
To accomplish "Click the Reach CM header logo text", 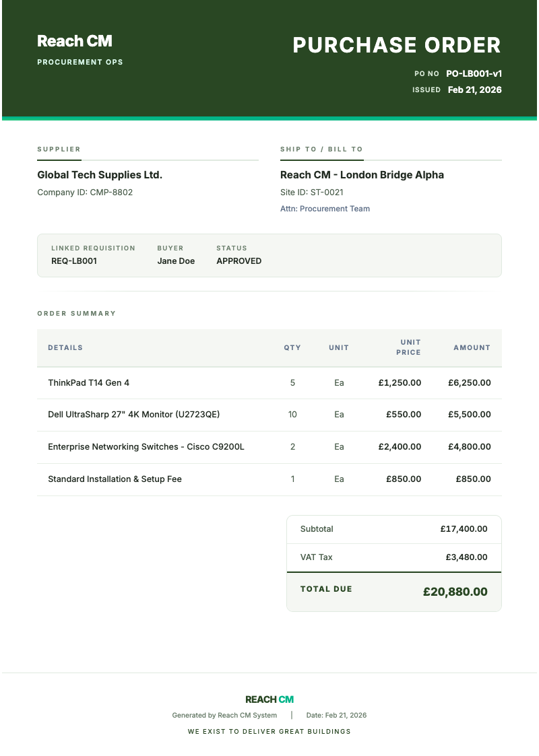I will click(x=75, y=41).
